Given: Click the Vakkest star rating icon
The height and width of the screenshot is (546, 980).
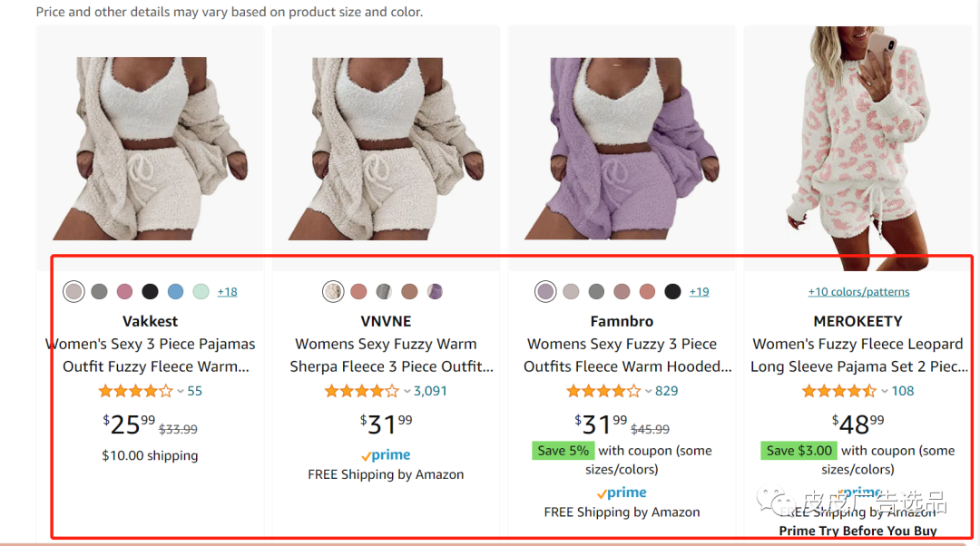Looking at the screenshot, I should pos(135,392).
